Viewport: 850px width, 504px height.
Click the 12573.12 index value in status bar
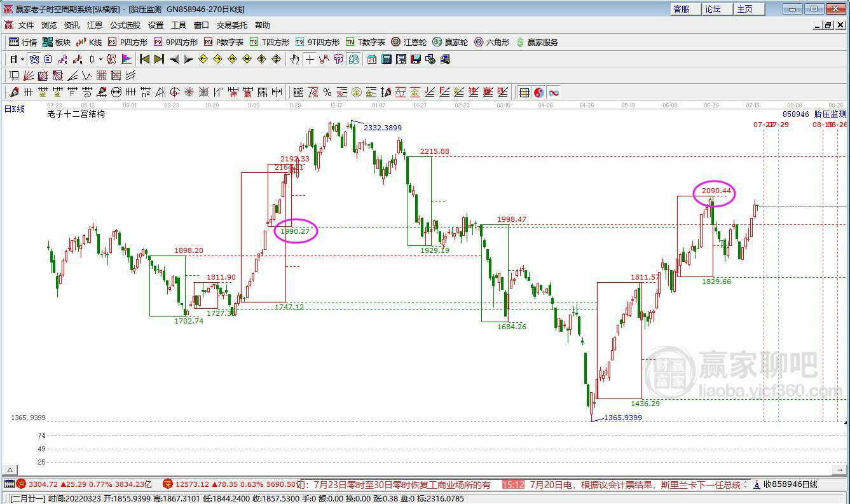point(192,485)
